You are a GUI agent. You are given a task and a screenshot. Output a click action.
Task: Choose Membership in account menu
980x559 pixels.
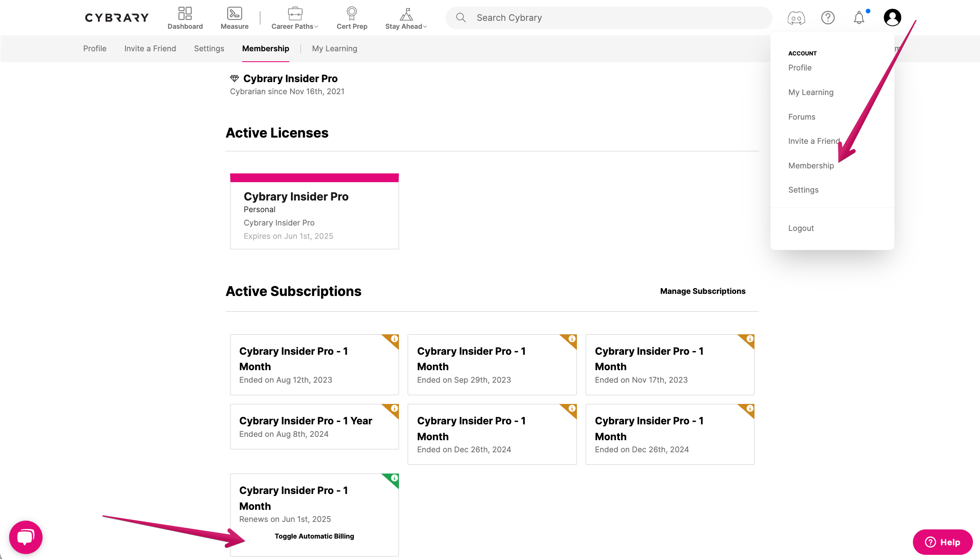(x=811, y=165)
